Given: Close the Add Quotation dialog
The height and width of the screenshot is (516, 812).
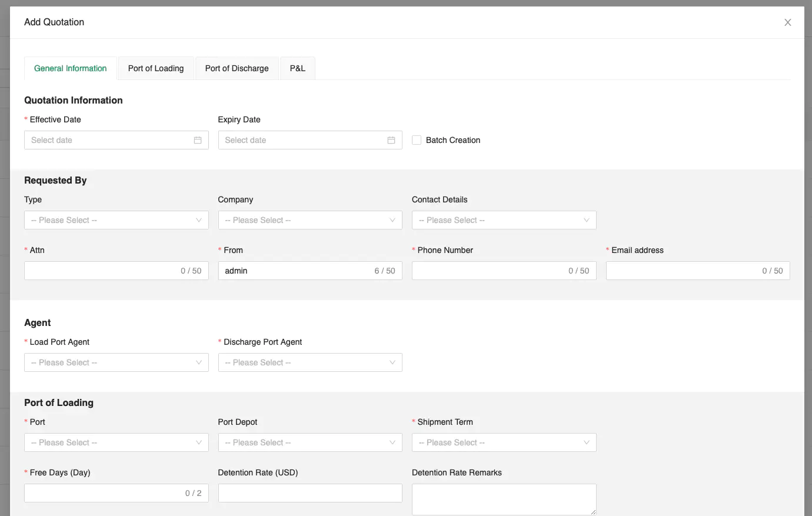Looking at the screenshot, I should pos(787,22).
